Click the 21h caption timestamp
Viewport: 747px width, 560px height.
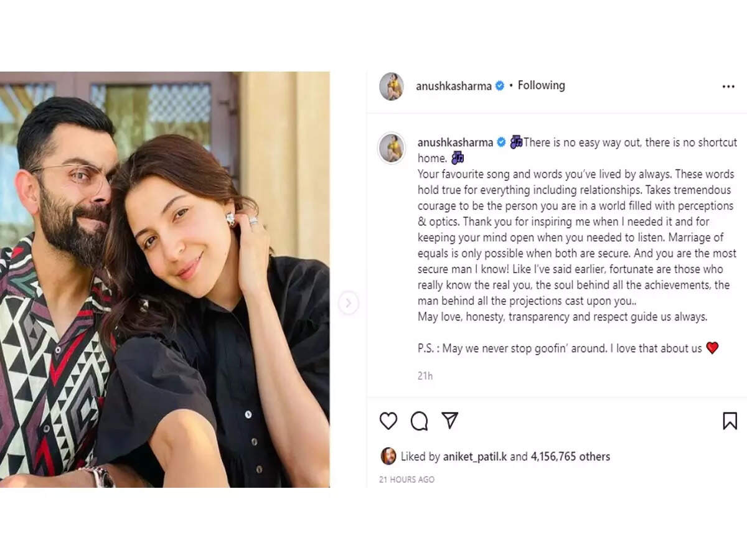425,376
